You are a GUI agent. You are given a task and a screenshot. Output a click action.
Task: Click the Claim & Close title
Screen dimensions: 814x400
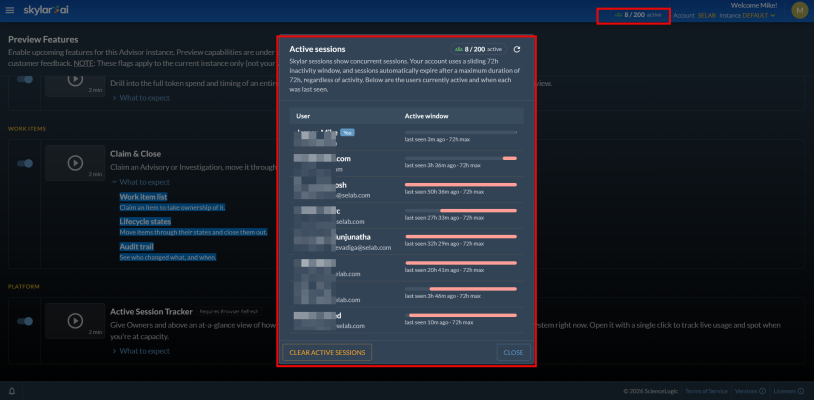[x=135, y=154]
